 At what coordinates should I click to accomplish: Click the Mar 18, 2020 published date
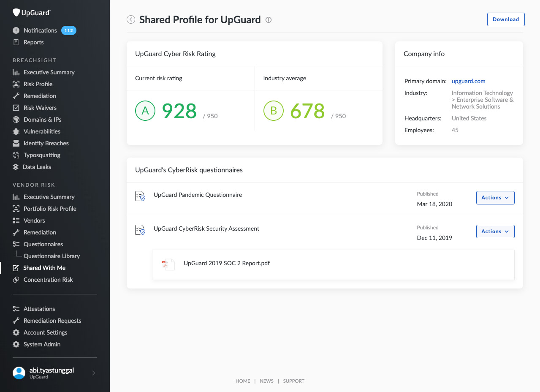[434, 204]
